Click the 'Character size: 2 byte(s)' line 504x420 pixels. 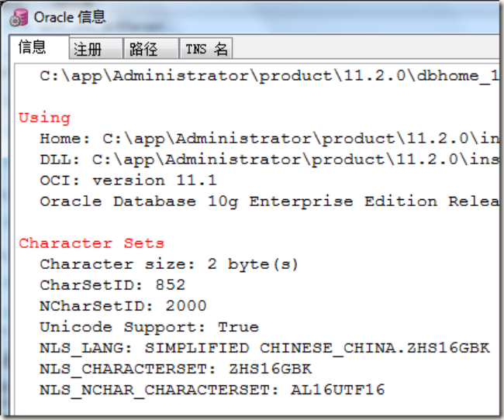click(169, 264)
